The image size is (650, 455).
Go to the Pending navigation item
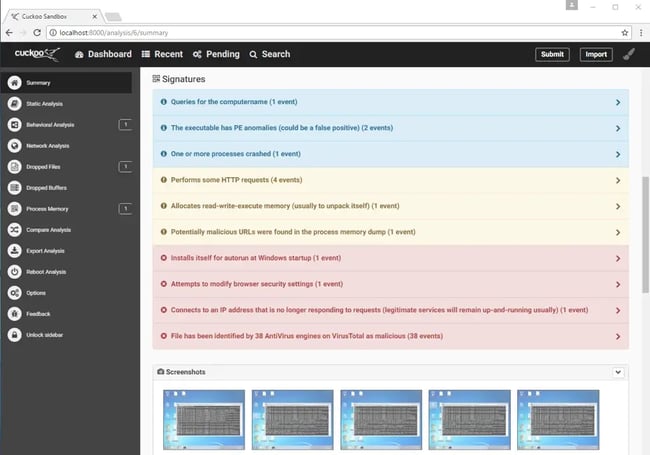point(216,54)
